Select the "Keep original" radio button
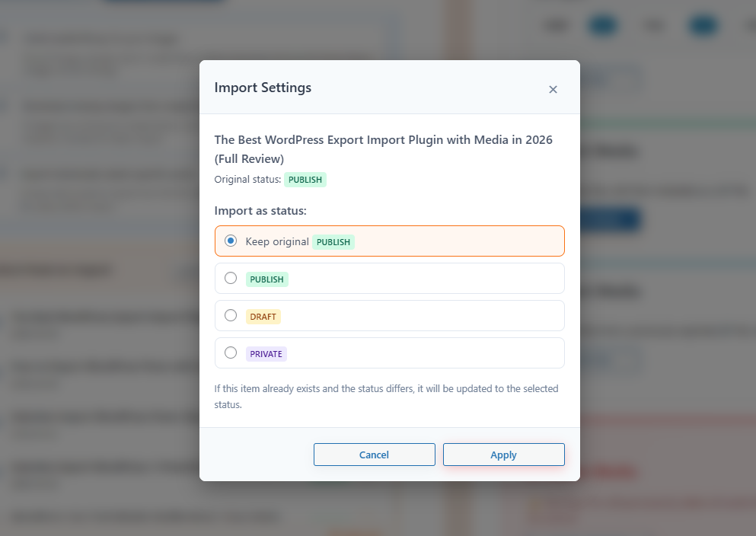 [231, 241]
